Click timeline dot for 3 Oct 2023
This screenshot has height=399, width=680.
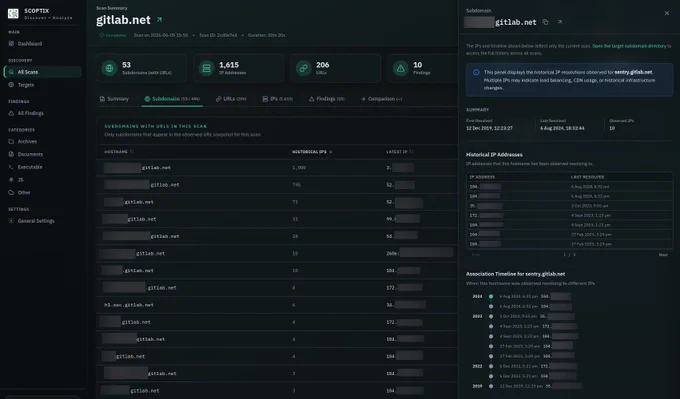(x=490, y=316)
